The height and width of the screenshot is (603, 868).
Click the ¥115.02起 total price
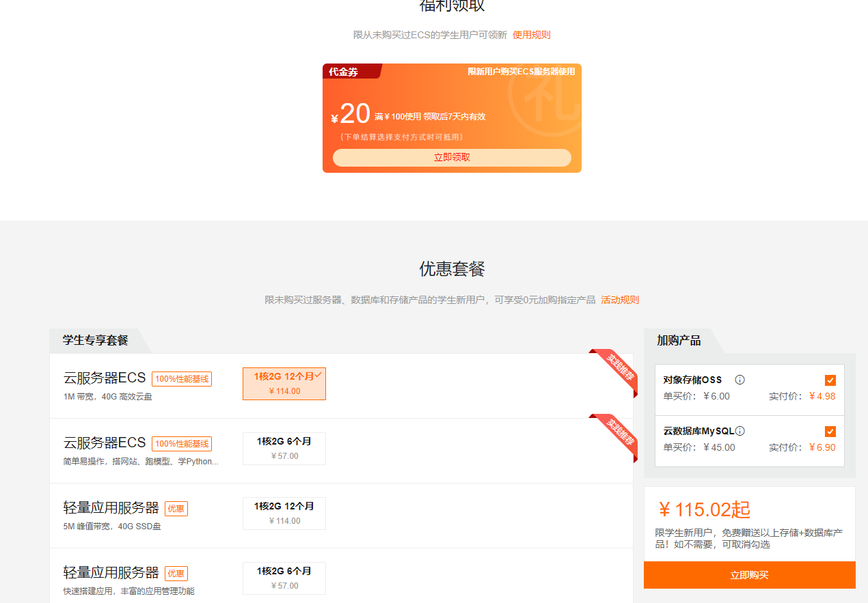point(704,509)
